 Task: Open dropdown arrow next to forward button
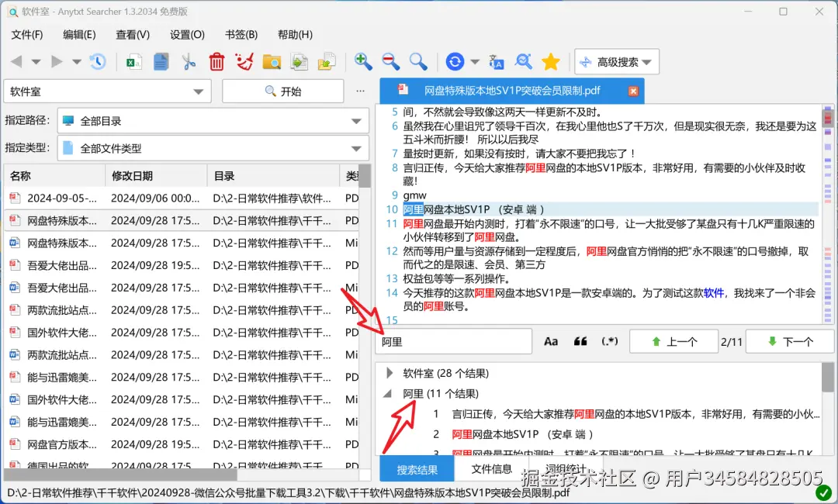[x=76, y=62]
